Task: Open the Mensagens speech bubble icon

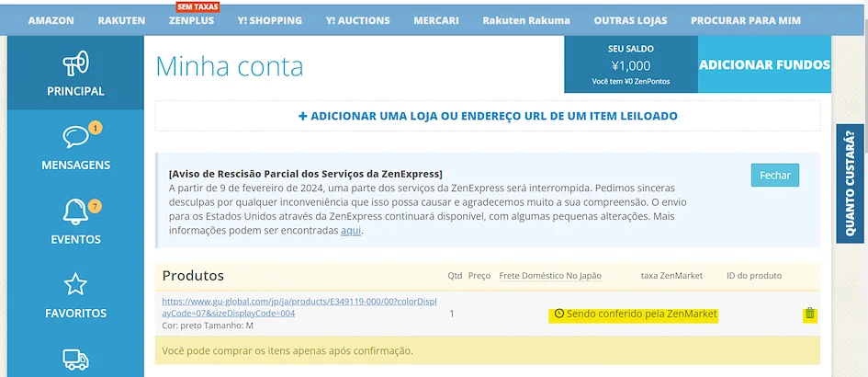Action: click(74, 137)
